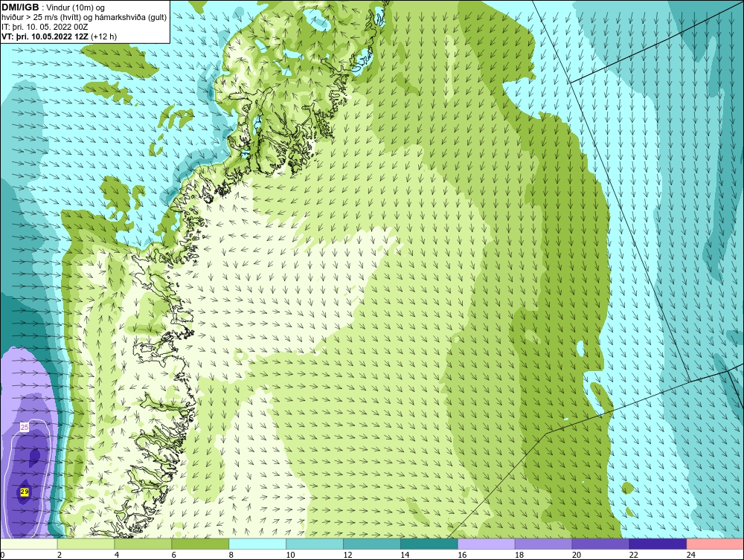Click the legend scale number 12
The width and height of the screenshot is (744, 560).
[347, 555]
